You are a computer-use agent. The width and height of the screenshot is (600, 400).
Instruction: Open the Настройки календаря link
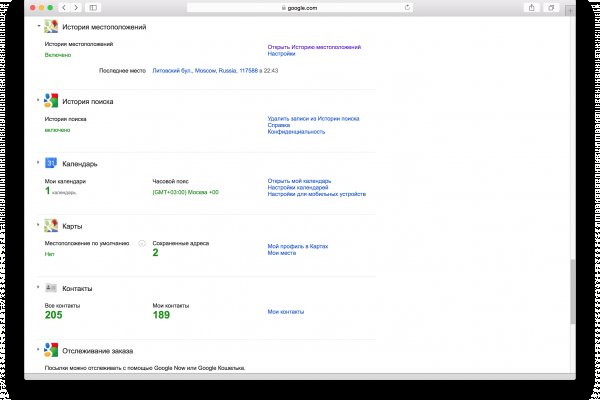(x=298, y=188)
